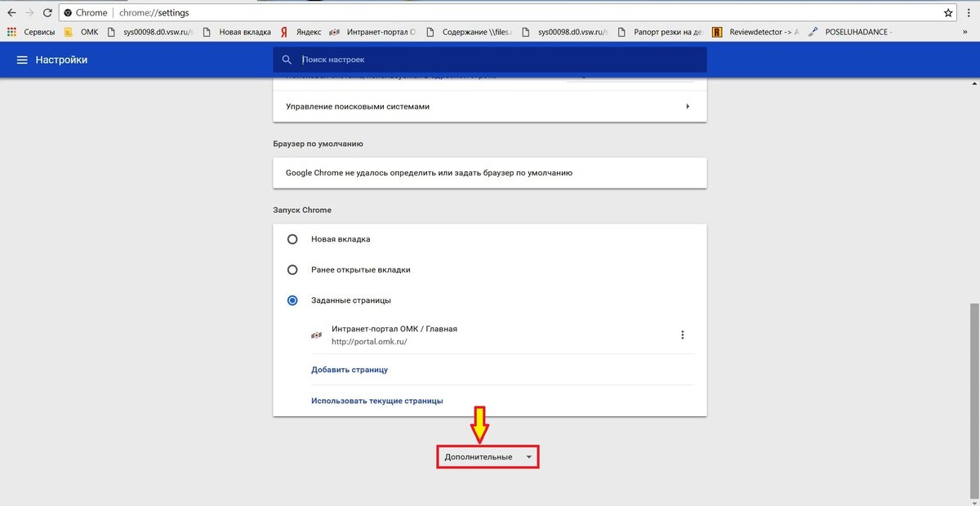
Task: Open the Сервисы apps shortcut
Action: (x=33, y=32)
